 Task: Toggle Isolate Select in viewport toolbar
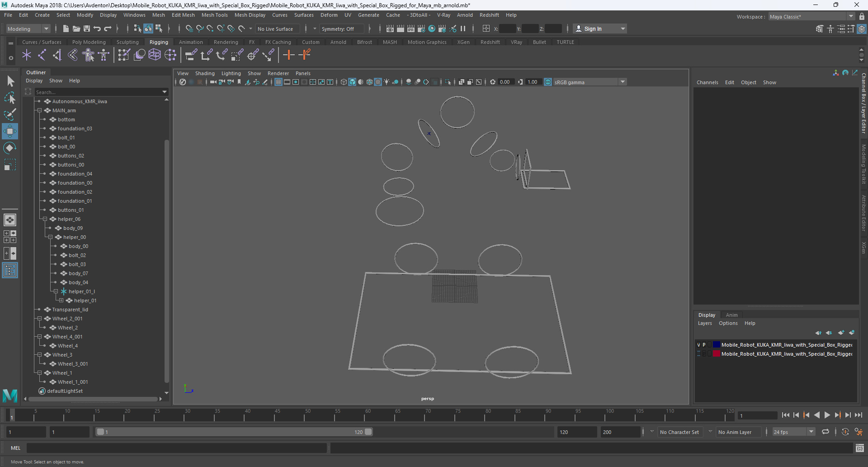tap(448, 82)
